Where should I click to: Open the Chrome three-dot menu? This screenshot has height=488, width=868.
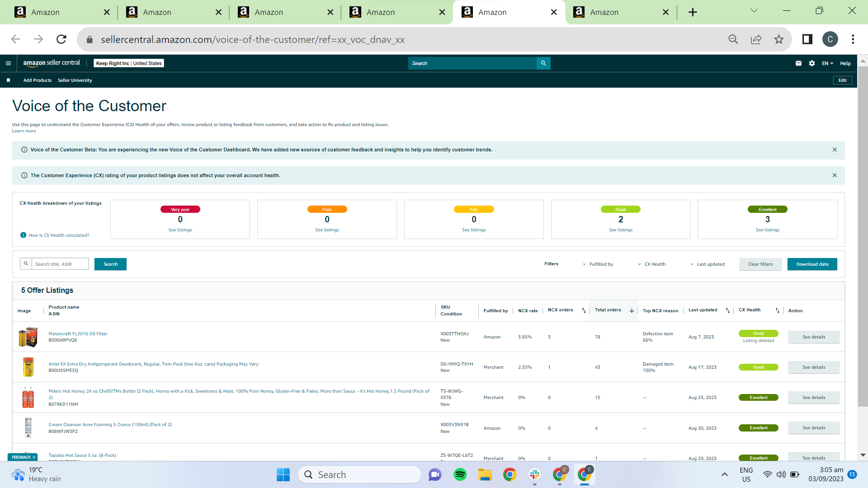[853, 39]
